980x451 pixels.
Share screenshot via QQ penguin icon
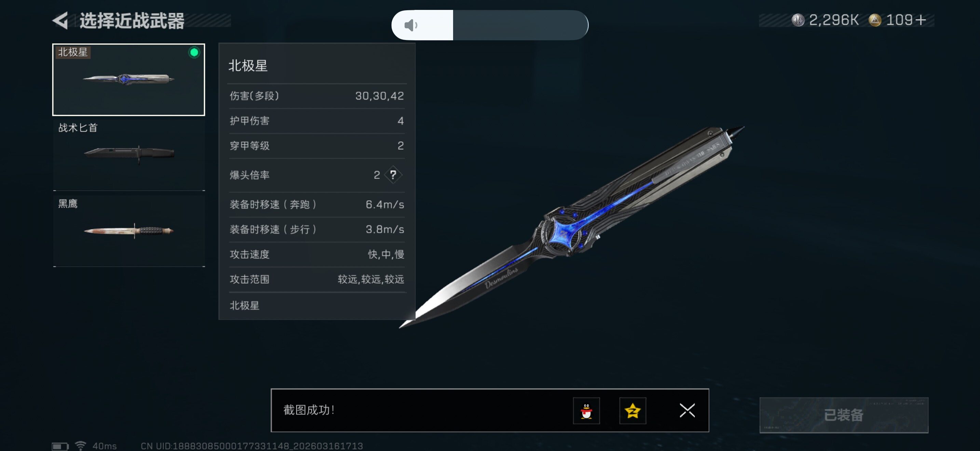click(x=586, y=411)
